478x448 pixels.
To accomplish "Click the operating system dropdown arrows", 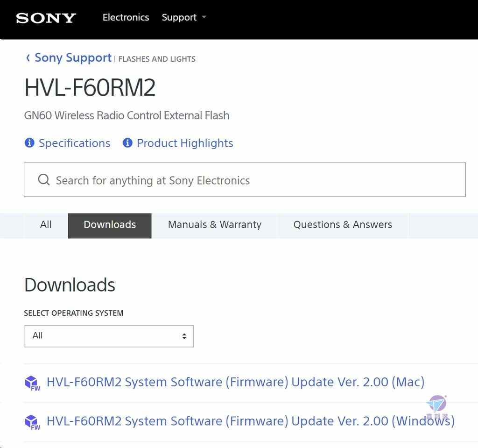I will (184, 336).
